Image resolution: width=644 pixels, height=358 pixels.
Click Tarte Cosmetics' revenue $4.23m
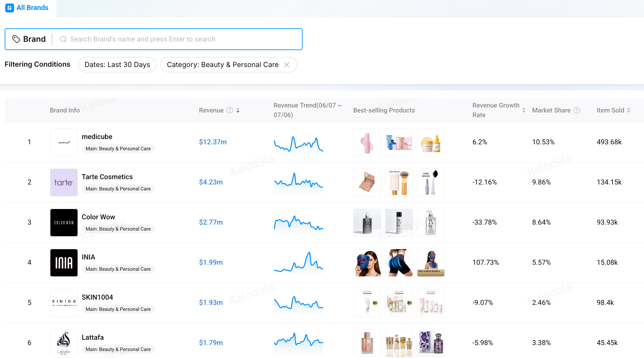coord(211,182)
